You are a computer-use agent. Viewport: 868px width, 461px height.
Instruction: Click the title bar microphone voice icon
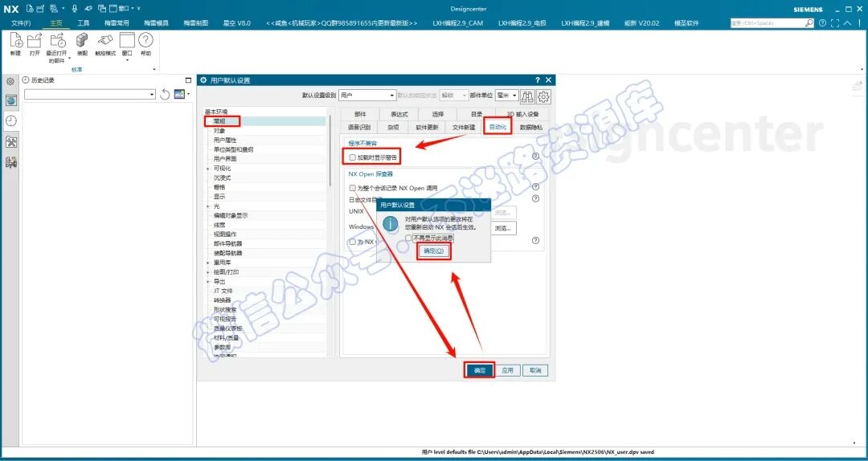click(x=74, y=8)
